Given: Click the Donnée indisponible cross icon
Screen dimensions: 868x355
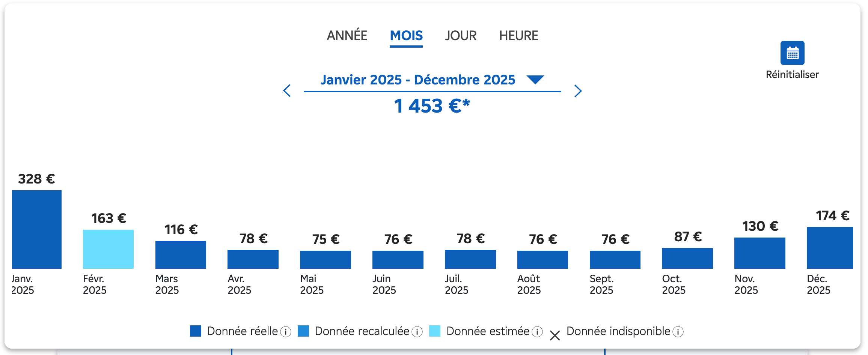Looking at the screenshot, I should pyautogui.click(x=555, y=335).
